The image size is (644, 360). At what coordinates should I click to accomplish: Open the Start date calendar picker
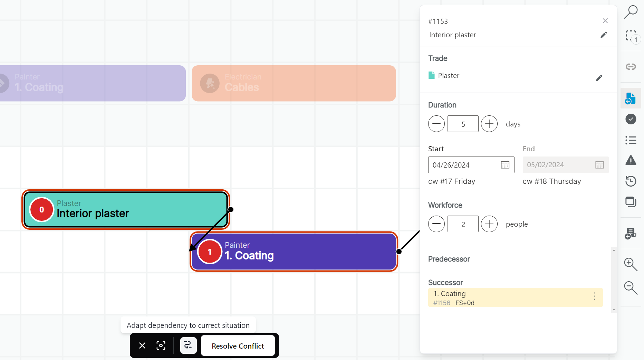coord(505,165)
